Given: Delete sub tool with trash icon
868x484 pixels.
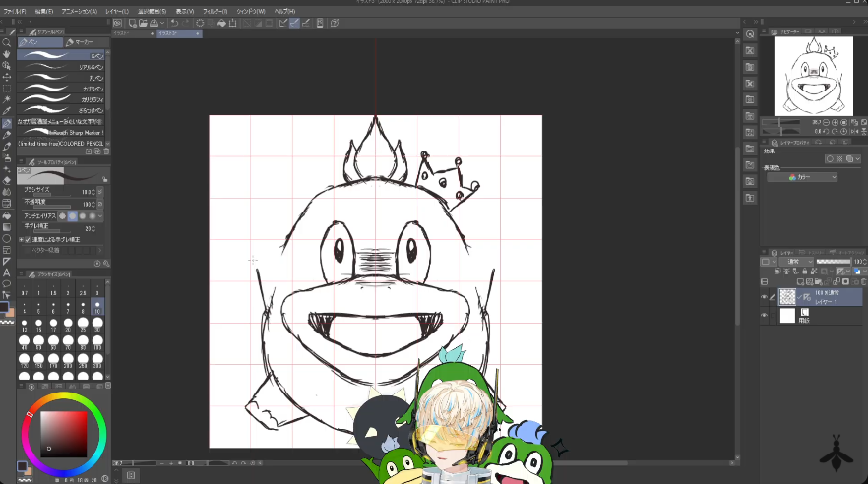Looking at the screenshot, I should click(106, 151).
